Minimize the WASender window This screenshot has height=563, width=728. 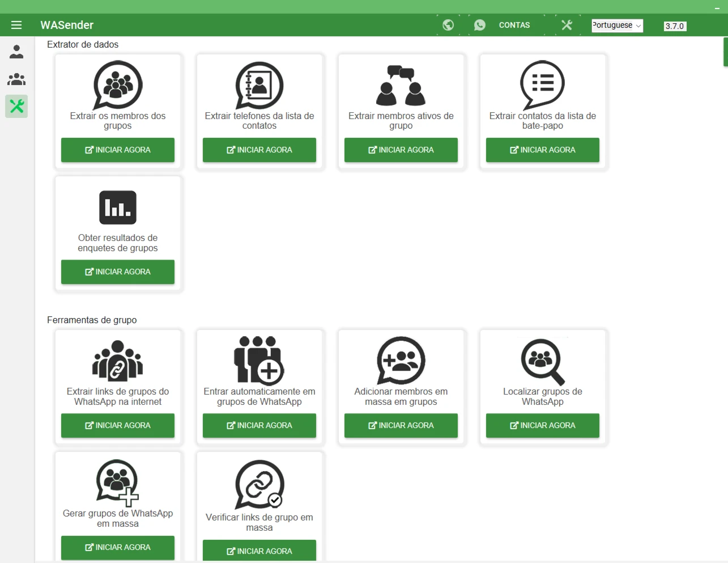(x=717, y=8)
